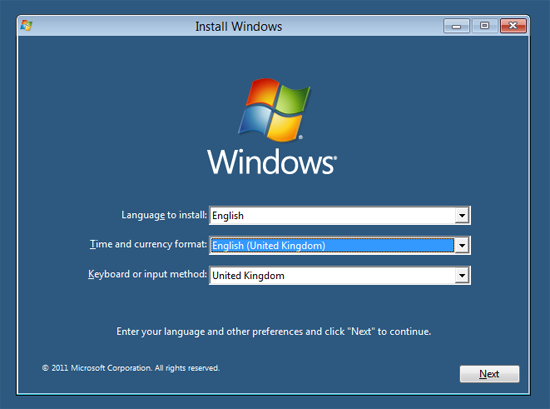Click the Windows flag icon in title bar

pyautogui.click(x=26, y=26)
